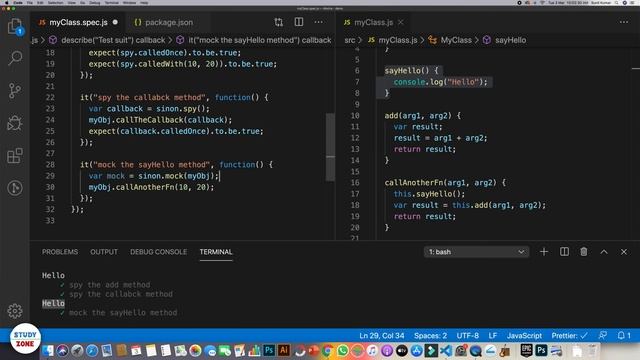Click "this.sayHello();" in the right editor
Viewport: 640px width, 360px height.
429,194
